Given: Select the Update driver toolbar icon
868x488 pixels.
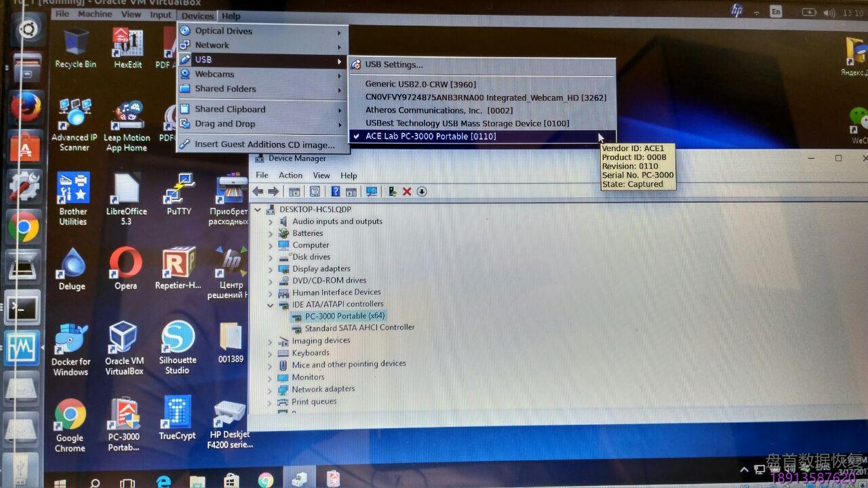Looking at the screenshot, I should click(x=392, y=192).
